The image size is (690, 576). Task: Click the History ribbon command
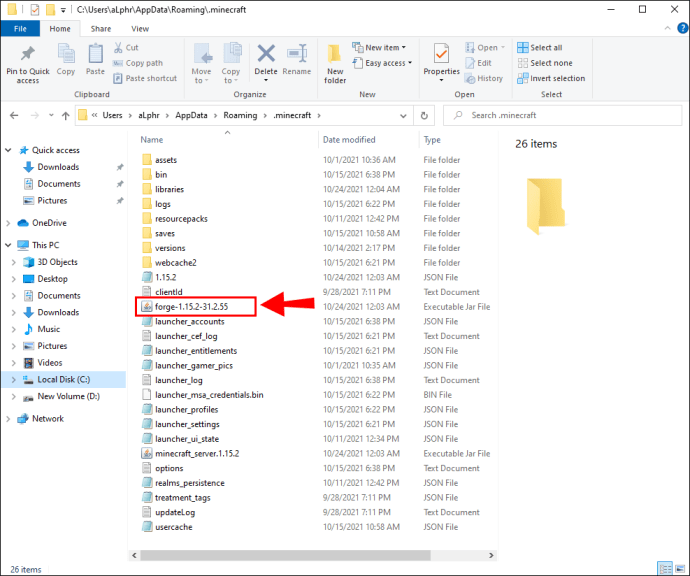[484, 78]
